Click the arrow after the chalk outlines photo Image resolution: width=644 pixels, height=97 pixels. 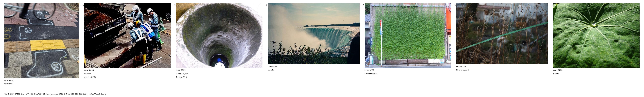82,5
